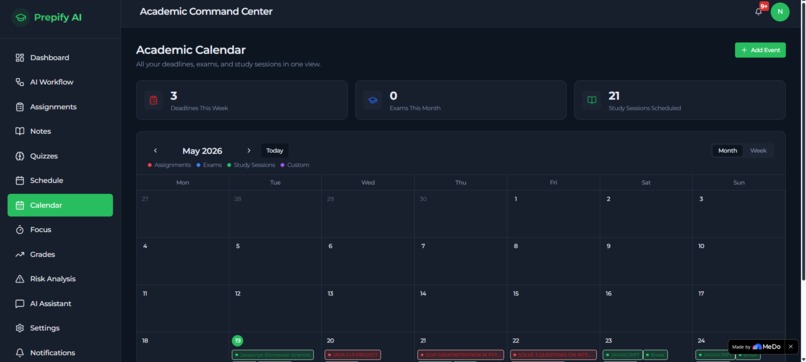
Task: Click the highlighted date 19 circle
Action: [237, 340]
